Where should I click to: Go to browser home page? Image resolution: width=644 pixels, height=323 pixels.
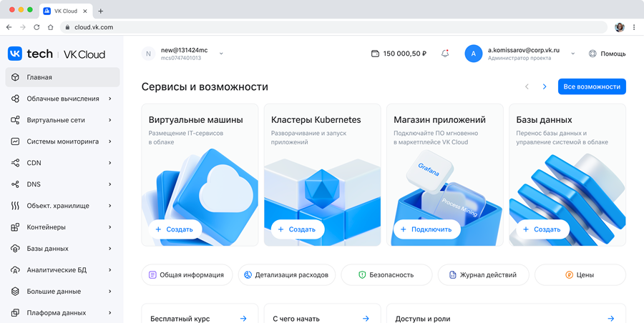(51, 27)
